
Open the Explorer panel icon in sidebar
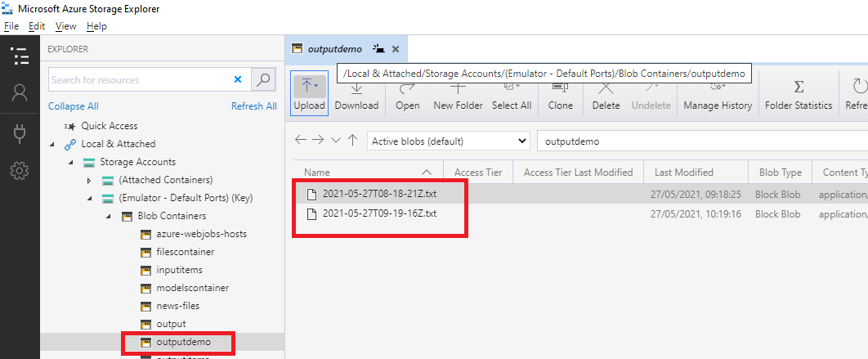pos(20,56)
